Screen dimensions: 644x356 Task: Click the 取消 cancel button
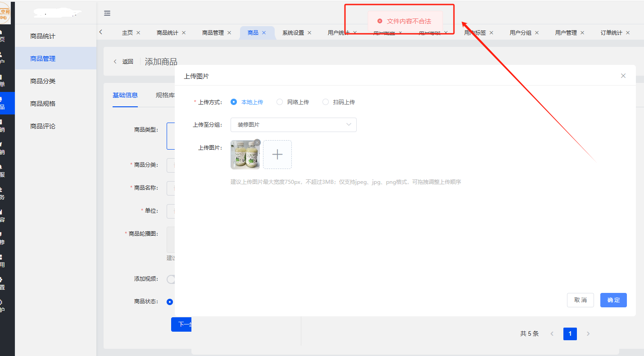(580, 300)
